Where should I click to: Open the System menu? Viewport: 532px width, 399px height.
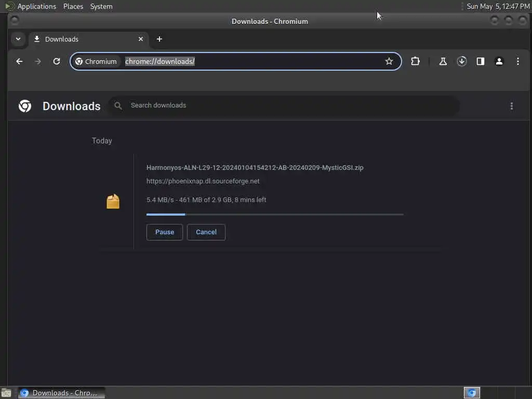(101, 6)
